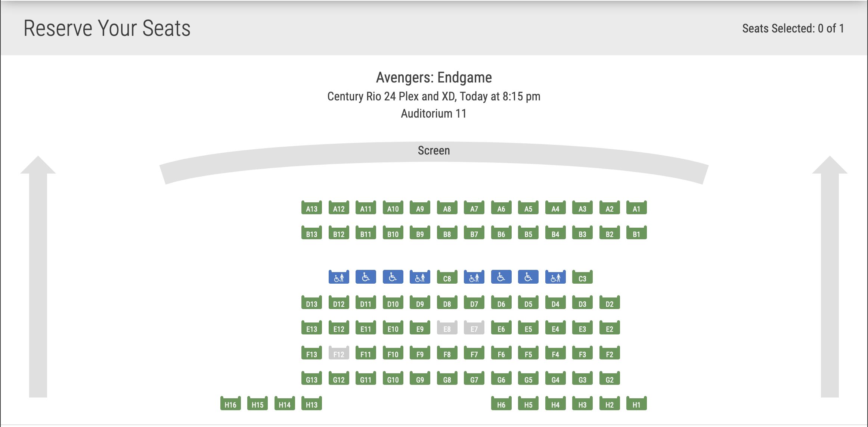This screenshot has height=427, width=868.
Task: Select the companion seat directly above D7
Action: (x=474, y=277)
